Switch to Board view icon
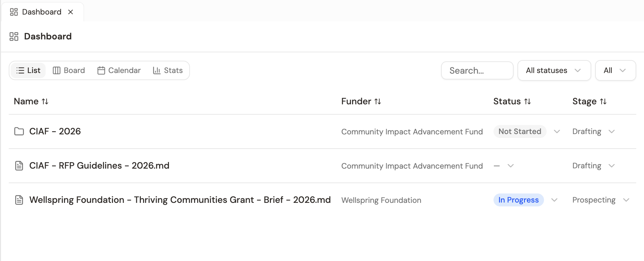The height and width of the screenshot is (261, 644). 57,70
